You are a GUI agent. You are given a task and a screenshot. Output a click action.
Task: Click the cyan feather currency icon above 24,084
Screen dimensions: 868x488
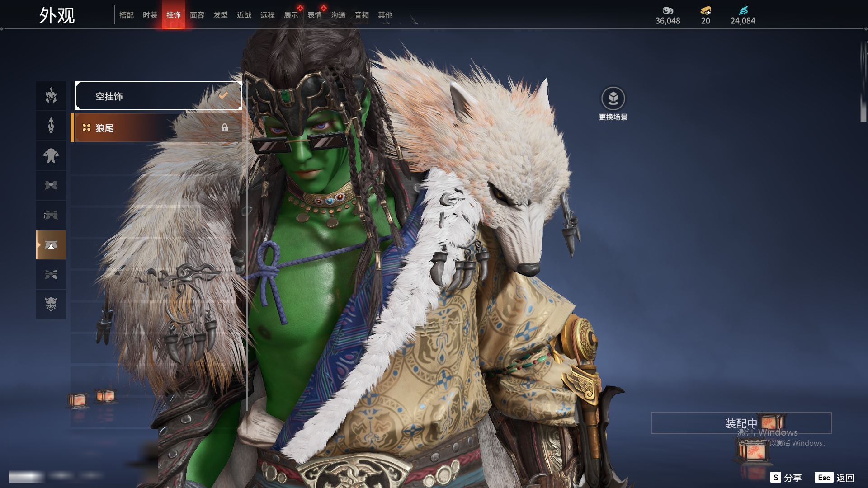[743, 10]
